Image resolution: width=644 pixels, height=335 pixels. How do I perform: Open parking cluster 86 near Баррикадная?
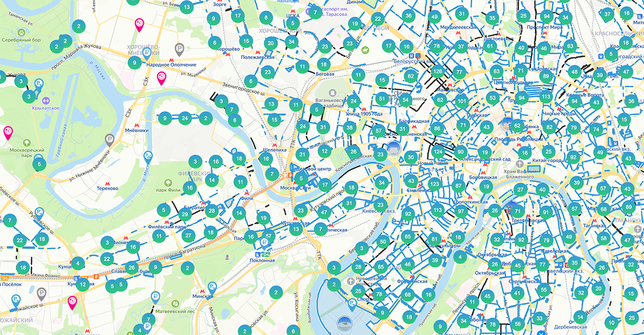436,128
